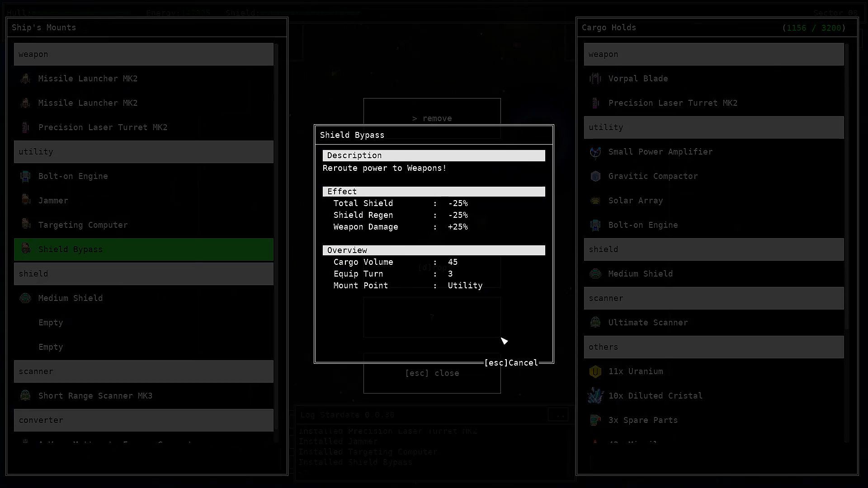Click the Diluted Cristal icon
Image resolution: width=868 pixels, height=488 pixels.
pos(595,396)
